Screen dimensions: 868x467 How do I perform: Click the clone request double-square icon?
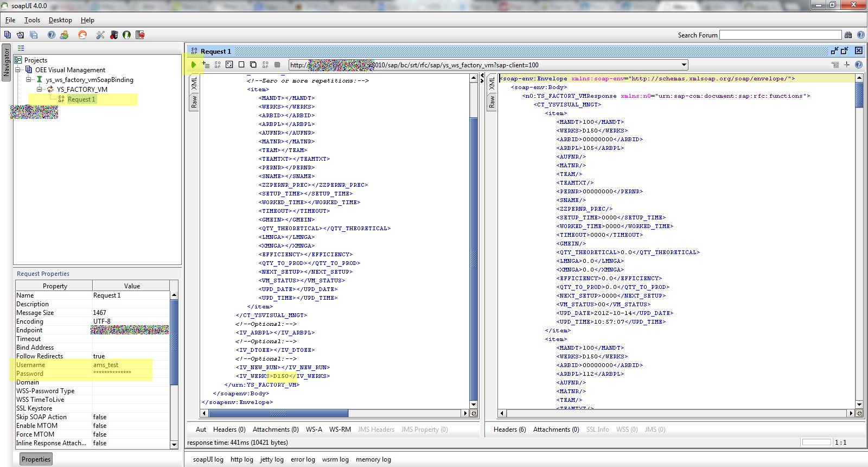tap(253, 65)
